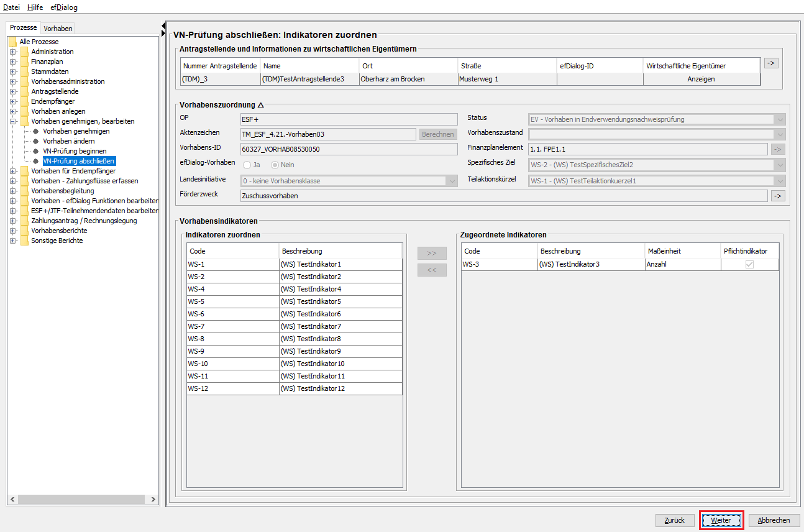Click the Maßeinheit column header
The image size is (804, 532).
tap(682, 251)
